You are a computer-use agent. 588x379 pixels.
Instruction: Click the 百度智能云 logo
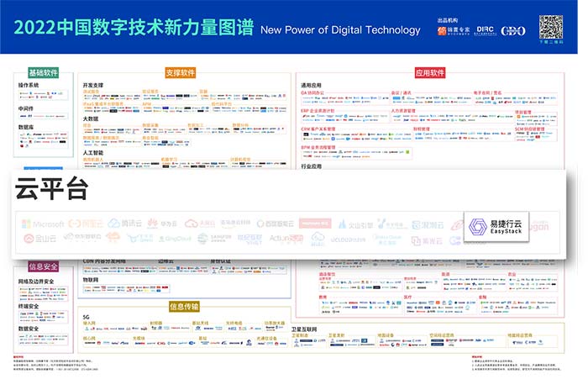(x=275, y=224)
